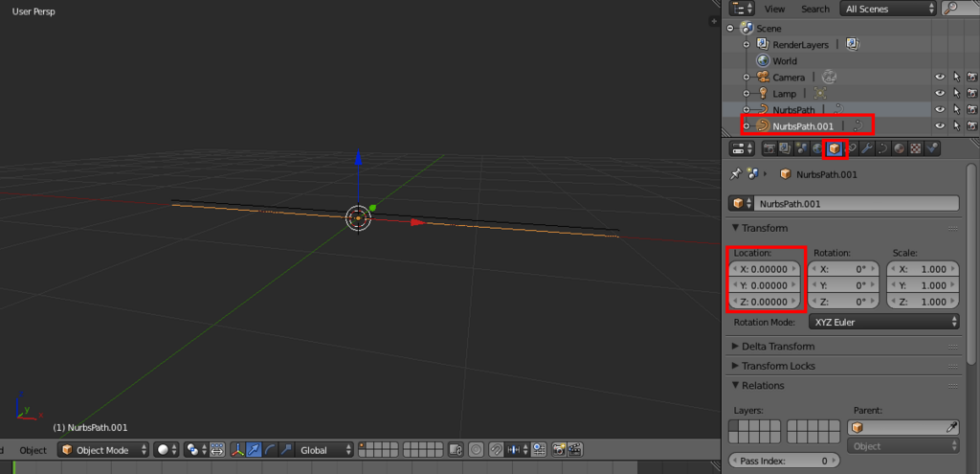Click the OpenGL render image camera icon
This screenshot has height=474, width=980.
[559, 450]
